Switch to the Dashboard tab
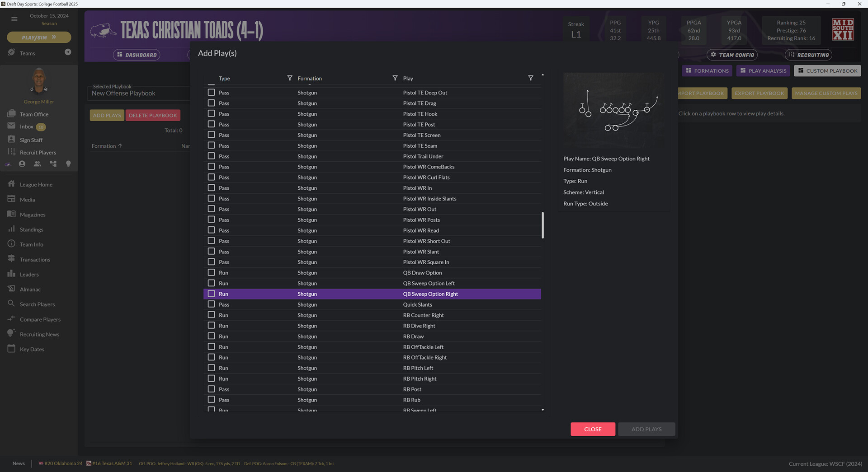The width and height of the screenshot is (868, 472). point(137,55)
